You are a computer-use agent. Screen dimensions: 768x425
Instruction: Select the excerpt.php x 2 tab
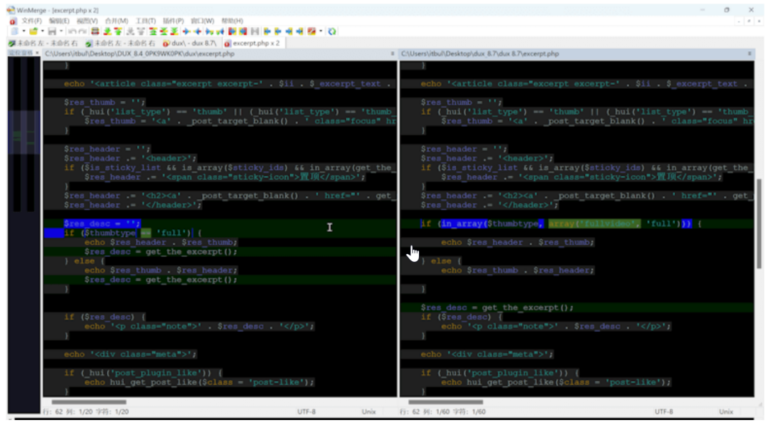point(255,43)
